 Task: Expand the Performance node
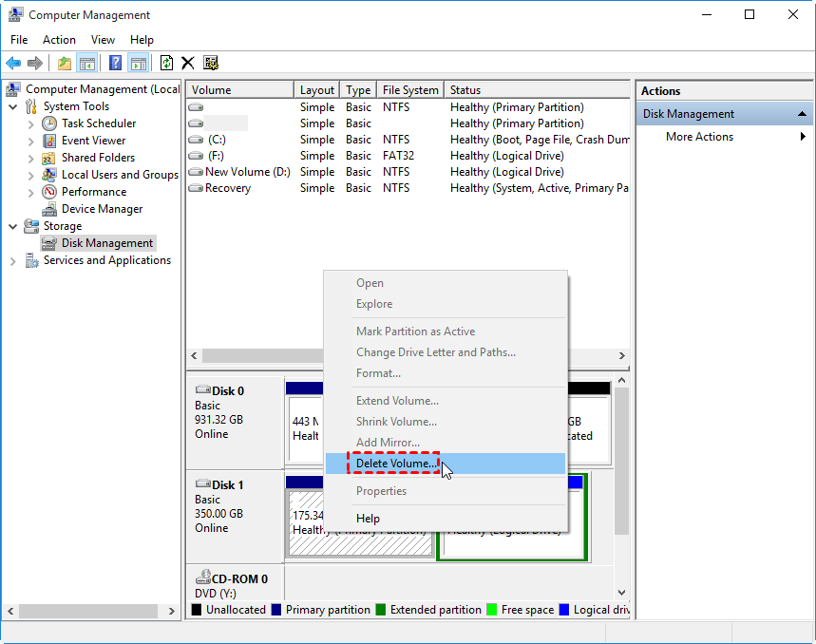tap(30, 193)
